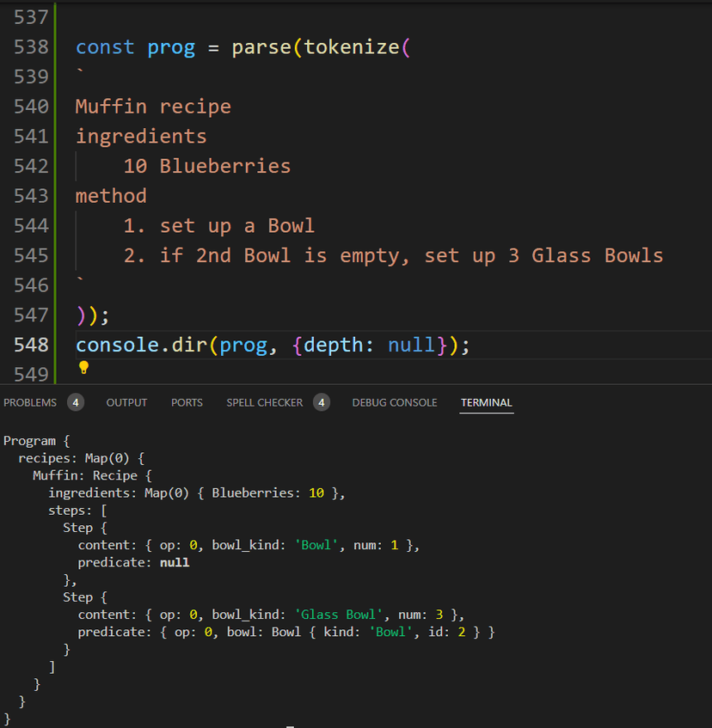The height and width of the screenshot is (728, 712).
Task: Select line 544 via its line number
Action: click(31, 226)
